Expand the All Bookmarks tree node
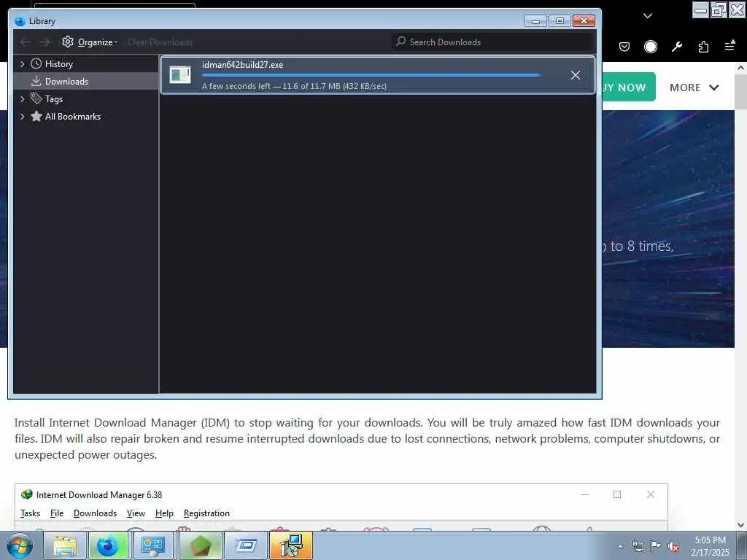Image resolution: width=747 pixels, height=560 pixels. point(22,117)
